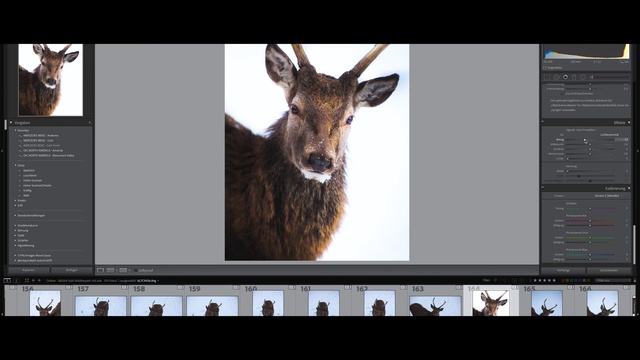Go forward with filmstrip right arrow

(x=39, y=280)
